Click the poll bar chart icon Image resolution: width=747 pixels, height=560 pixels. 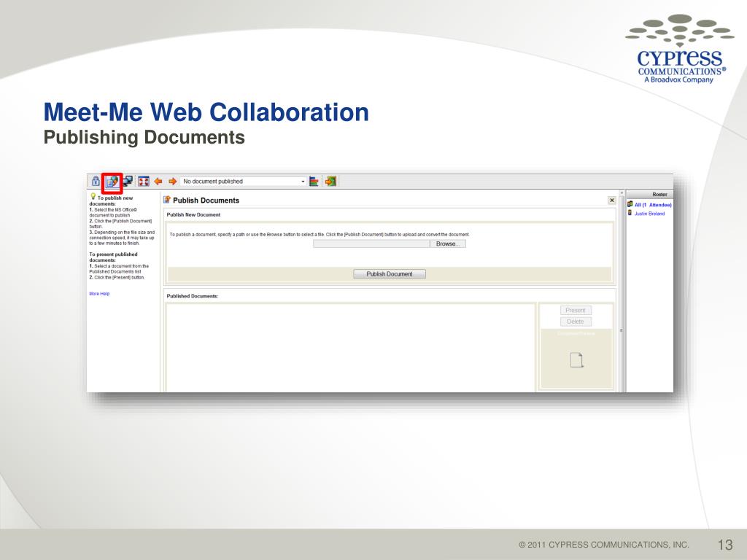pos(314,182)
